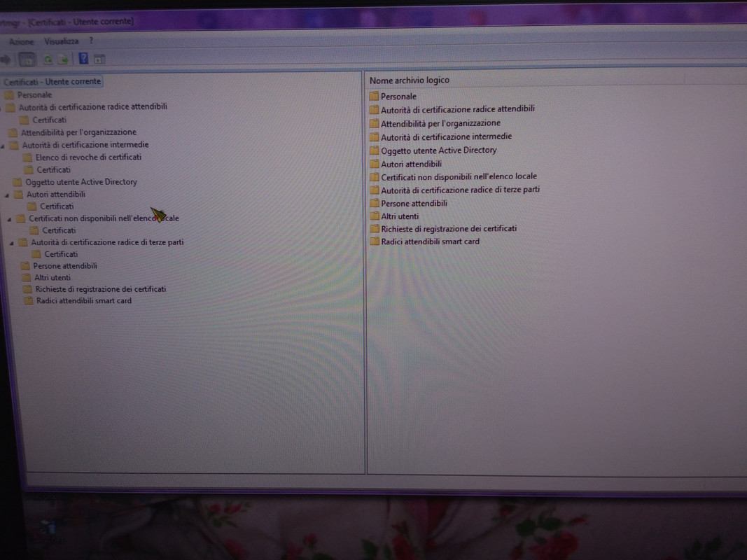Screen dimensions: 747x560
Task: Click Autori attendibili in right pane list
Action: 411,164
